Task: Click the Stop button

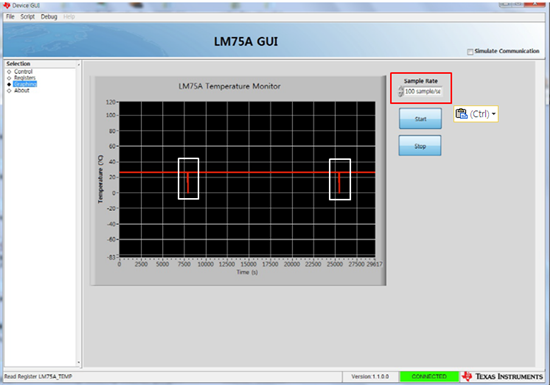Action: pos(420,146)
